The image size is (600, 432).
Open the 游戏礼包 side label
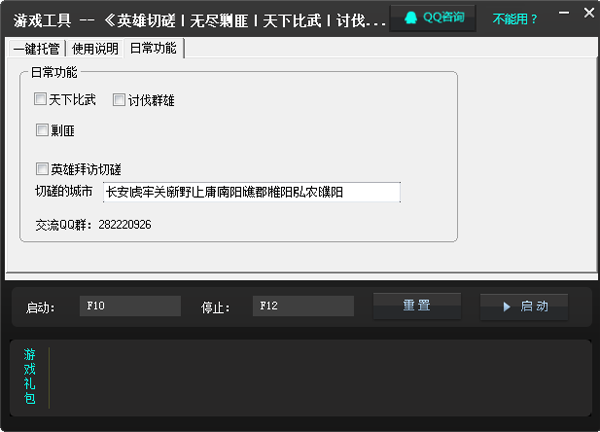(29, 376)
